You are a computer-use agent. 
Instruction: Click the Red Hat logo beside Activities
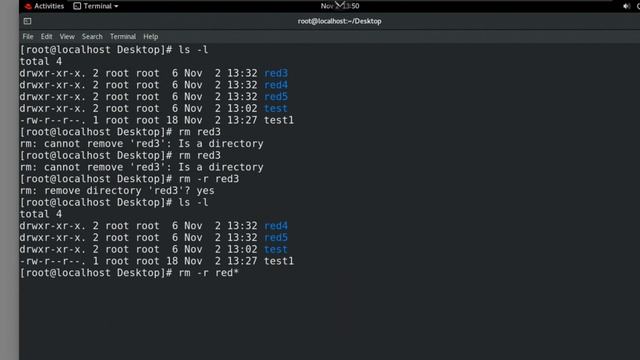[28, 6]
